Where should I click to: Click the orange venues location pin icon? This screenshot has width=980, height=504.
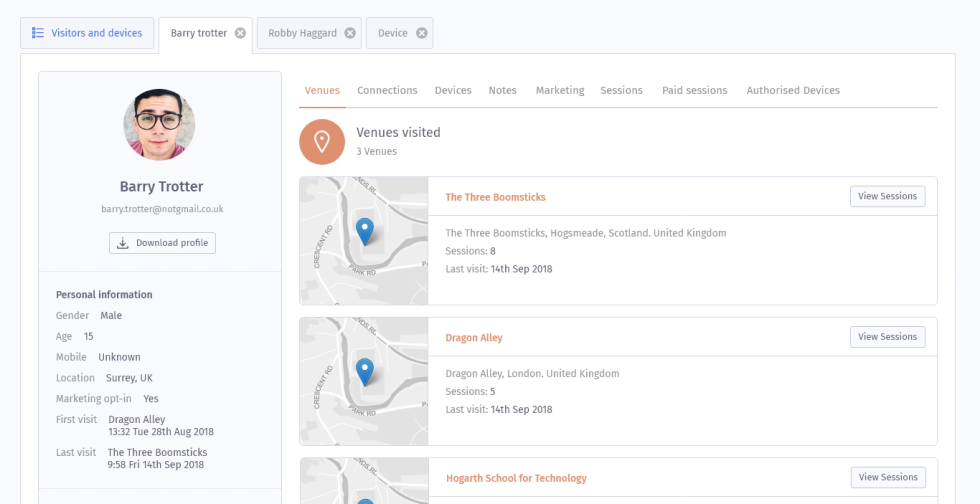pyautogui.click(x=322, y=141)
